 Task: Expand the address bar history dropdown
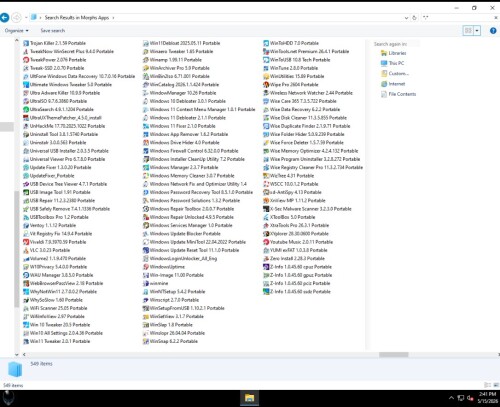click(406, 18)
